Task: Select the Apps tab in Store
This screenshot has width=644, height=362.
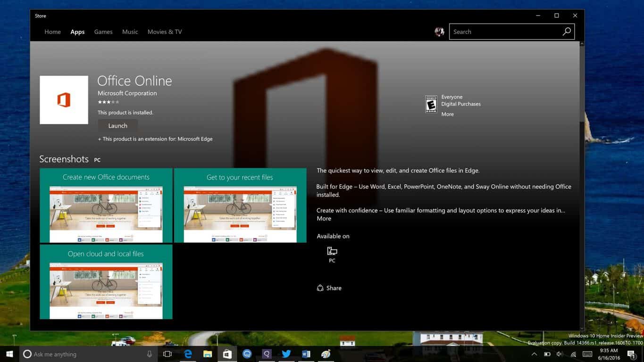Action: [x=77, y=32]
